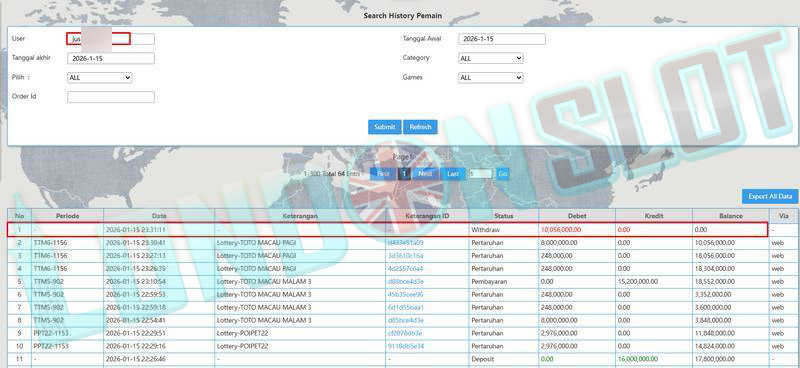800x368 pixels.
Task: Click the Balance column header
Action: click(x=731, y=216)
